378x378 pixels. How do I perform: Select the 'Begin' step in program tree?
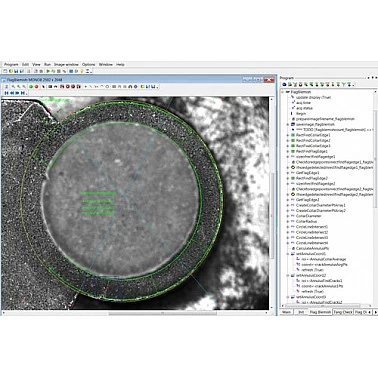coord(301,113)
